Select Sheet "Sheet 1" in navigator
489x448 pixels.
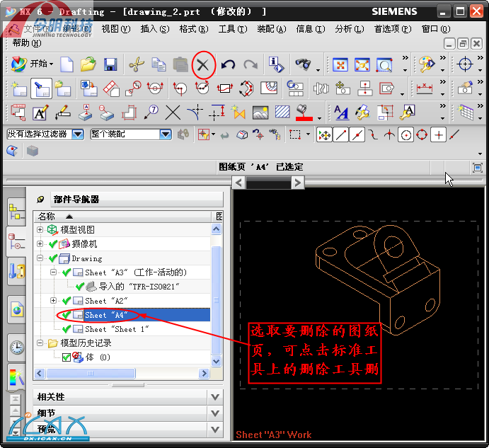click(x=117, y=329)
